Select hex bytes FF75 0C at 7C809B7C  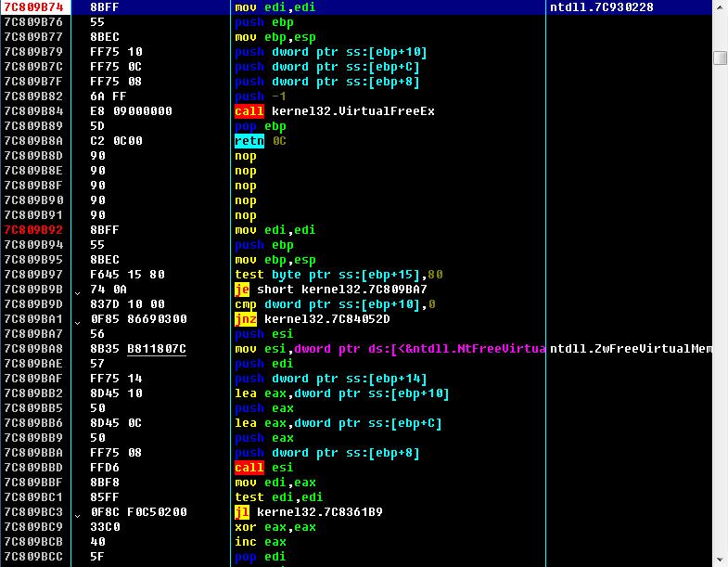tap(116, 67)
